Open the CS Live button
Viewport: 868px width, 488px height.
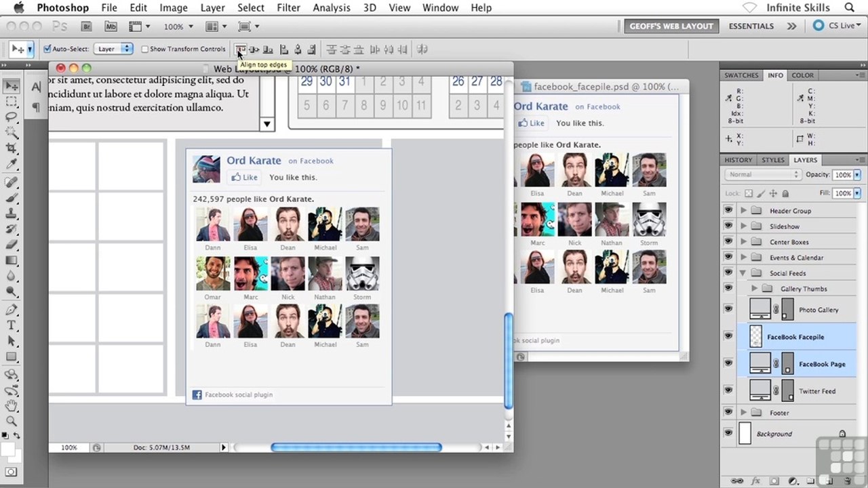(837, 26)
